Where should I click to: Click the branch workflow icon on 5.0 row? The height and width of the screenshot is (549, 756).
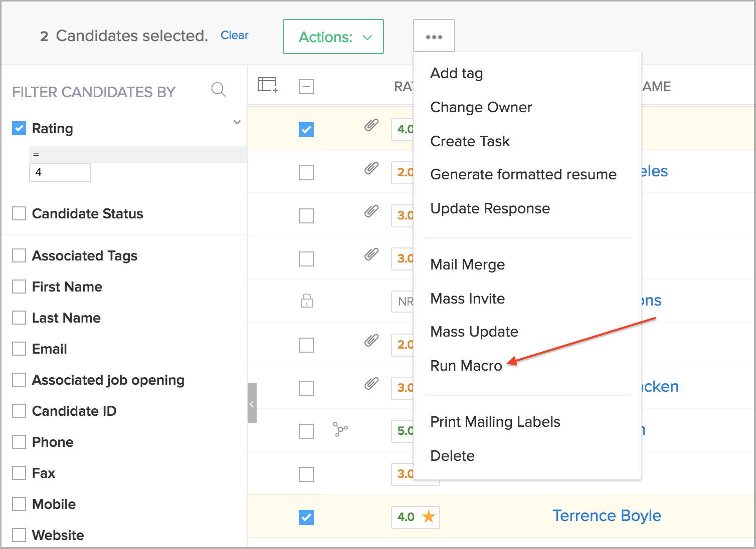[x=340, y=429]
